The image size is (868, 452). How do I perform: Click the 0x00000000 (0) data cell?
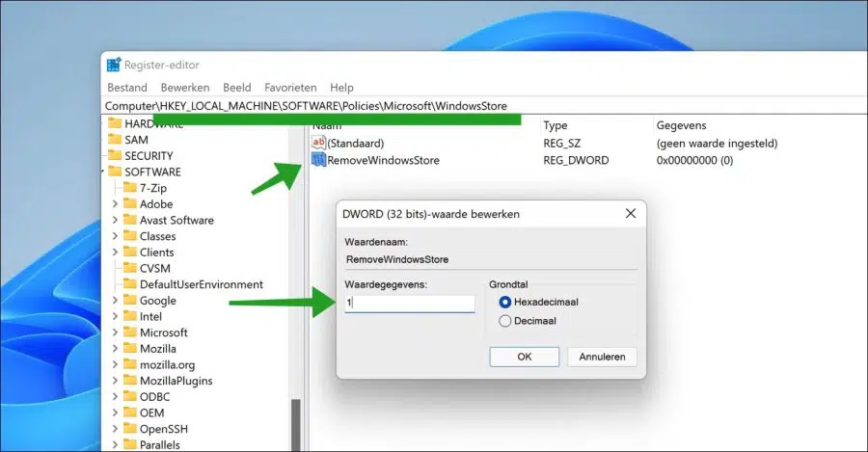(694, 160)
